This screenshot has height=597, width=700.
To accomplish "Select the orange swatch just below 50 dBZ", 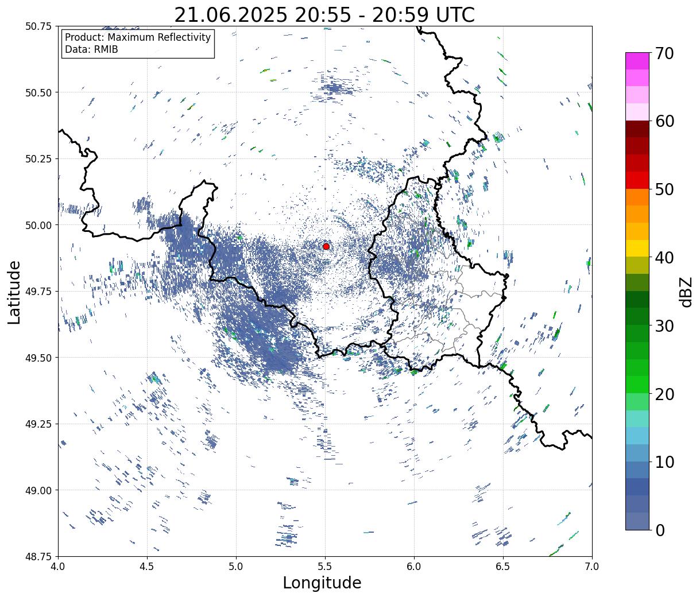I will 637,197.
